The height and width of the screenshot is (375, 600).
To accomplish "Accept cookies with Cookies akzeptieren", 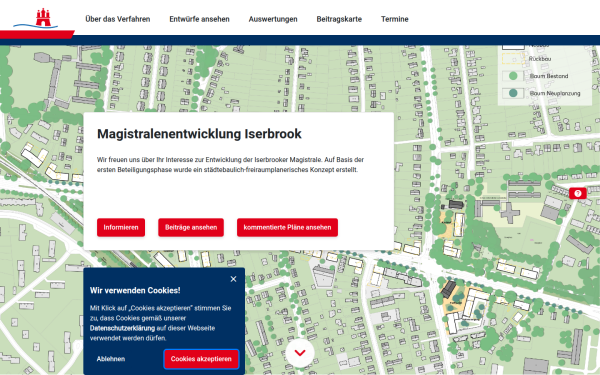I will pyautogui.click(x=201, y=359).
